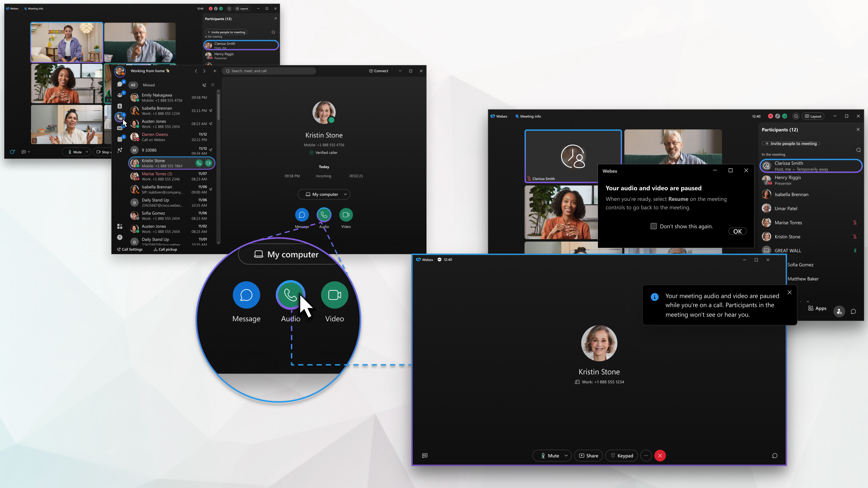This screenshot has width=868, height=488.
Task: Click the more options ellipsis in call controls
Action: click(646, 455)
